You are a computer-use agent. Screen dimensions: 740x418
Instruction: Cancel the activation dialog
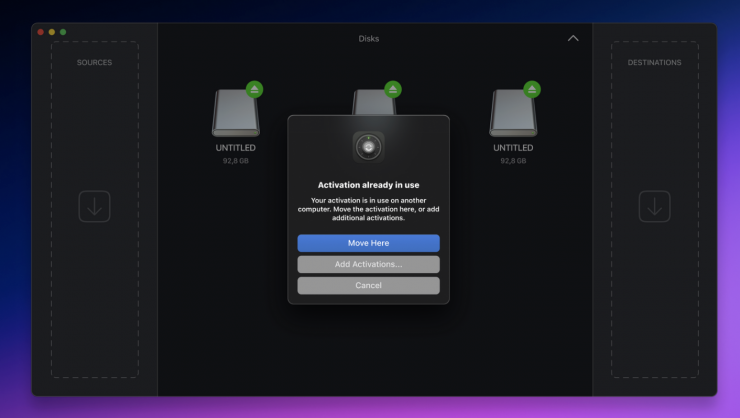click(368, 285)
